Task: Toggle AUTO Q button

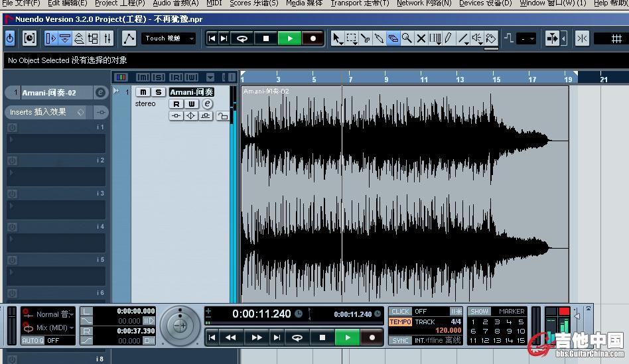Action: pyautogui.click(x=33, y=340)
